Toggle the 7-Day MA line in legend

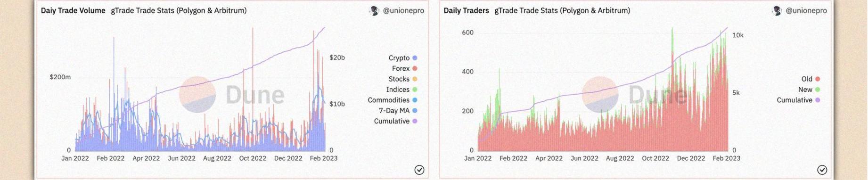(x=398, y=111)
